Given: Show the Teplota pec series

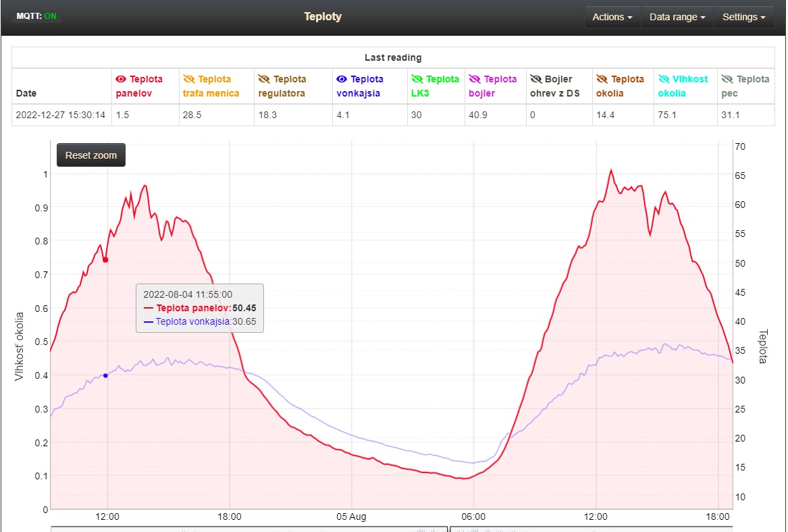Looking at the screenshot, I should pos(727,79).
